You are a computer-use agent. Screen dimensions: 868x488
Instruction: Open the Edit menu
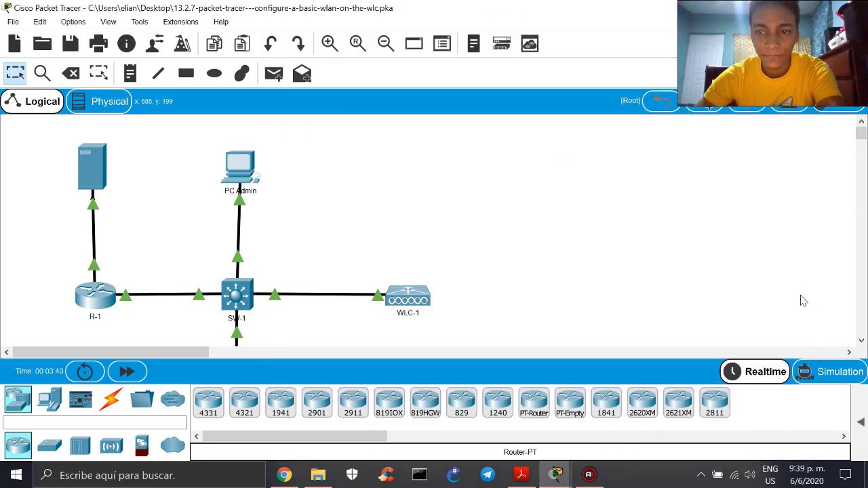click(40, 22)
